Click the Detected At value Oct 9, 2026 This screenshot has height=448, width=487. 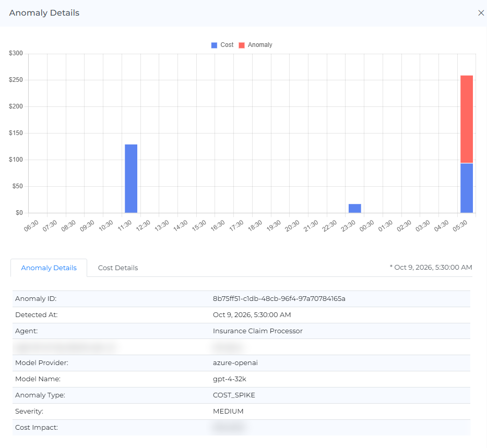[252, 315]
